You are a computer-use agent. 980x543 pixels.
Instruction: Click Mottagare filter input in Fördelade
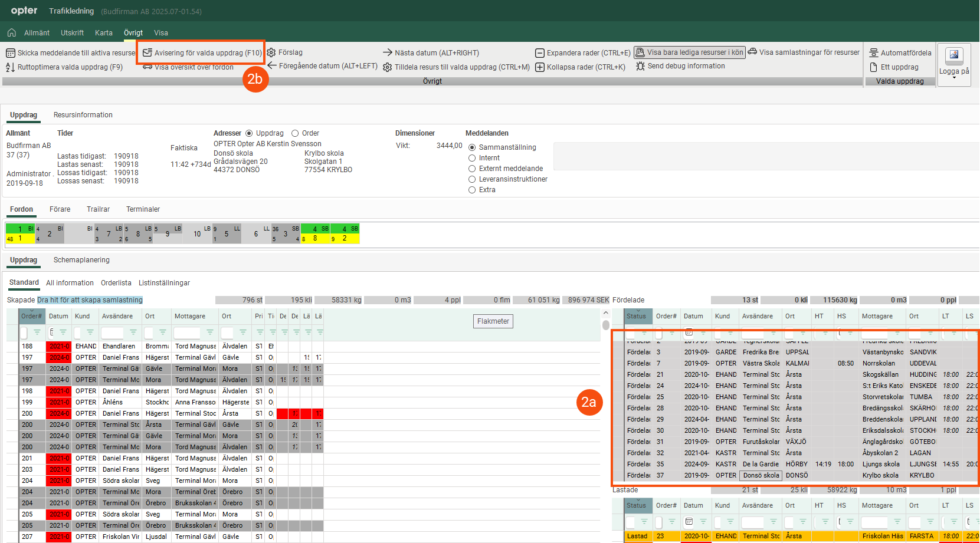pyautogui.click(x=874, y=333)
